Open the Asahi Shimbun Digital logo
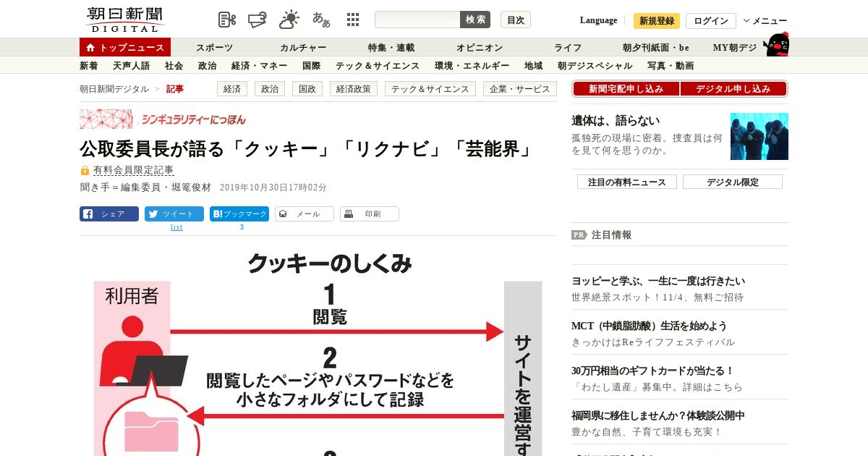This screenshot has height=456, width=868. 124,20
